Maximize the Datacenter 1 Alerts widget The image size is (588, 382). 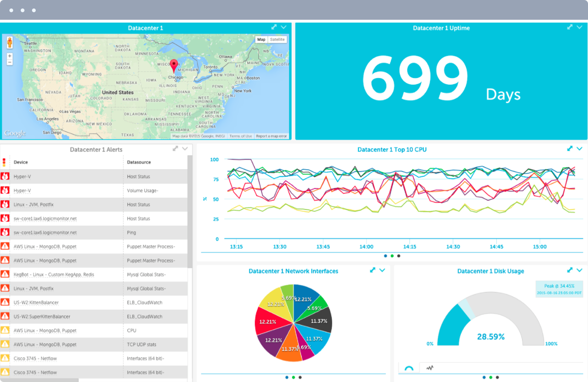[x=175, y=149]
